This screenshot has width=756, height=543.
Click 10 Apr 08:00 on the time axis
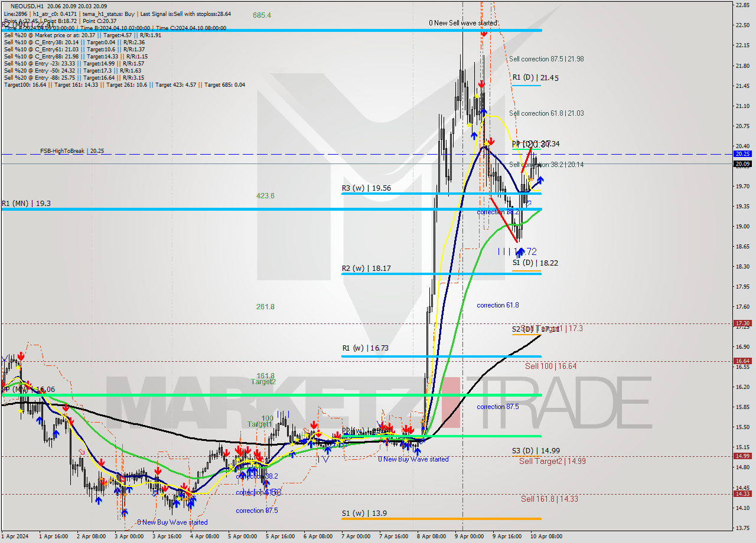tap(546, 537)
